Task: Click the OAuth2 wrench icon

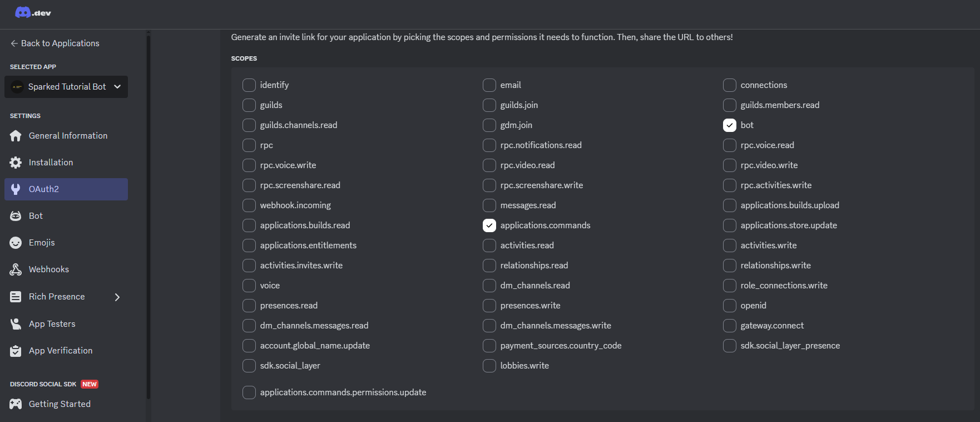Action: point(16,189)
